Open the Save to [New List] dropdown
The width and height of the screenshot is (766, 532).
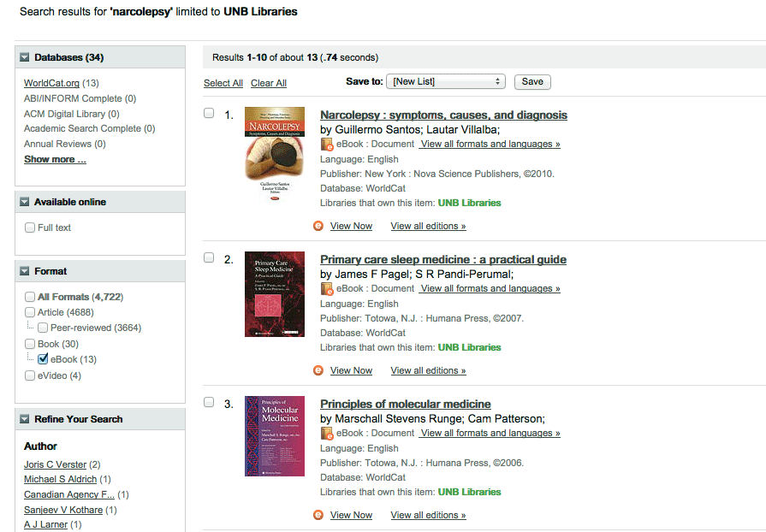coord(446,81)
